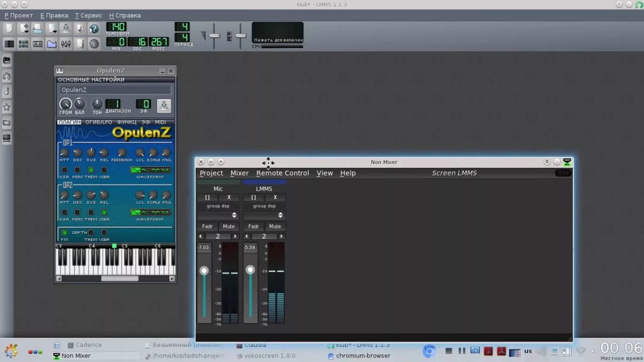
Task: Increase LMMS strip channel count arrow
Action: click(x=281, y=236)
